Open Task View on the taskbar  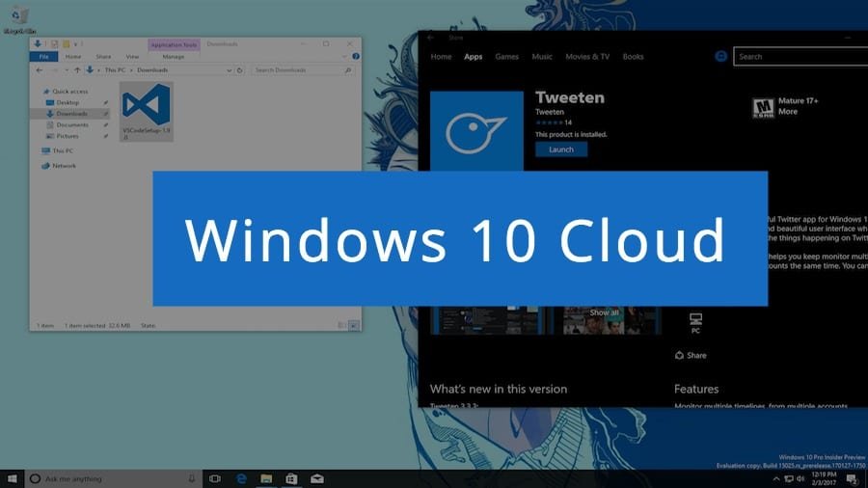tap(215, 478)
